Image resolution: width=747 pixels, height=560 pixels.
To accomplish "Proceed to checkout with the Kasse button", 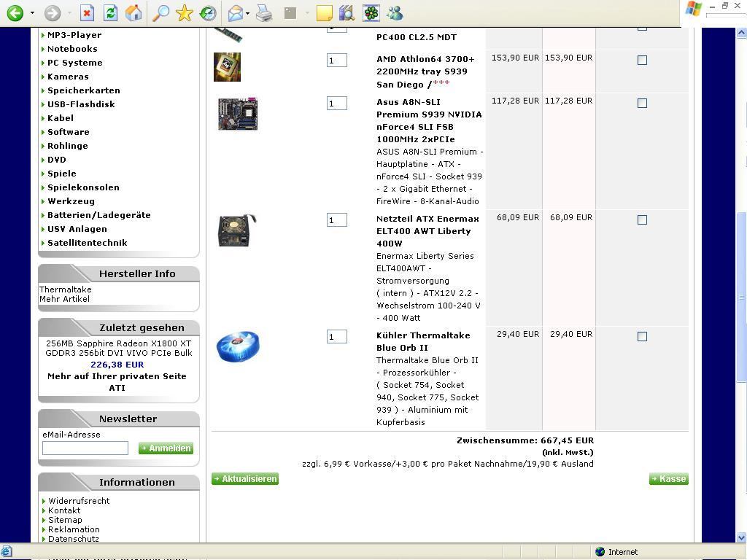I will click(668, 478).
